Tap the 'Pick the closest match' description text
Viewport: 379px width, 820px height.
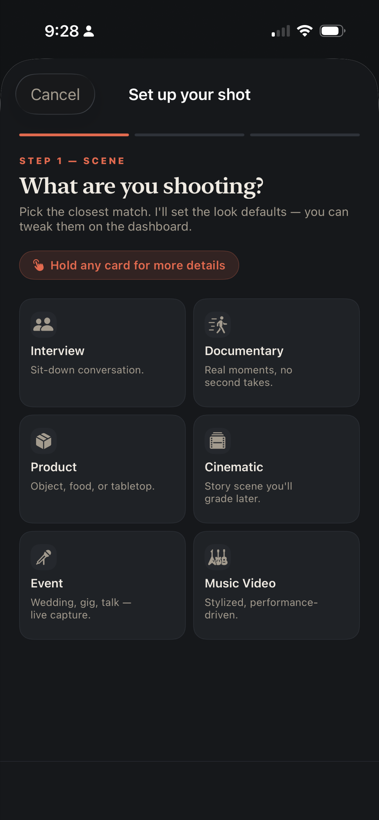(184, 220)
